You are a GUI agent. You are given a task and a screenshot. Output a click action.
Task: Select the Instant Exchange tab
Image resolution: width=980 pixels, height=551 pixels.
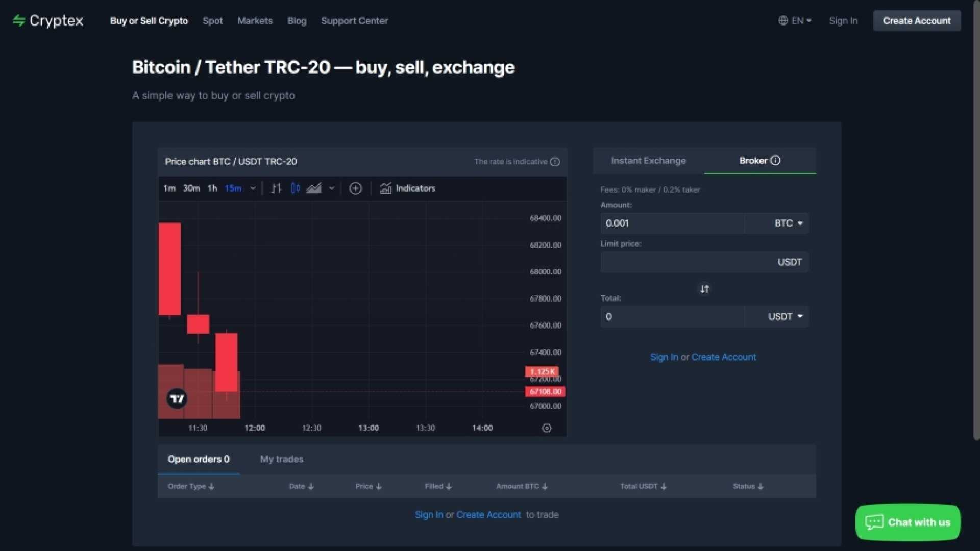click(648, 160)
